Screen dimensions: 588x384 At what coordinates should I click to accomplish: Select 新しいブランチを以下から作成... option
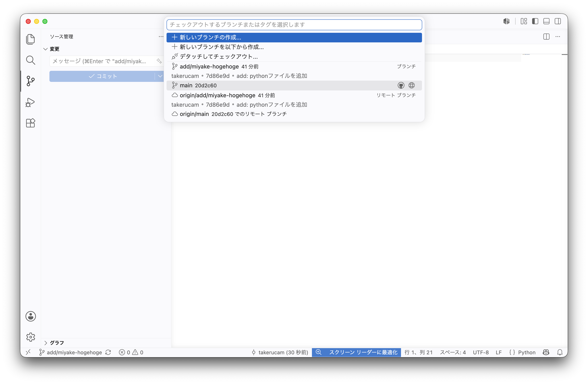[294, 47]
